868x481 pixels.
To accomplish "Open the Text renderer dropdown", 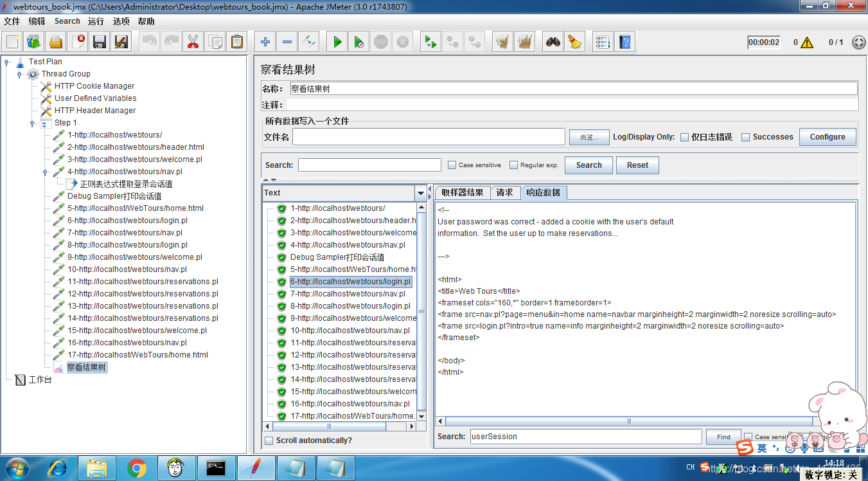I will point(421,193).
